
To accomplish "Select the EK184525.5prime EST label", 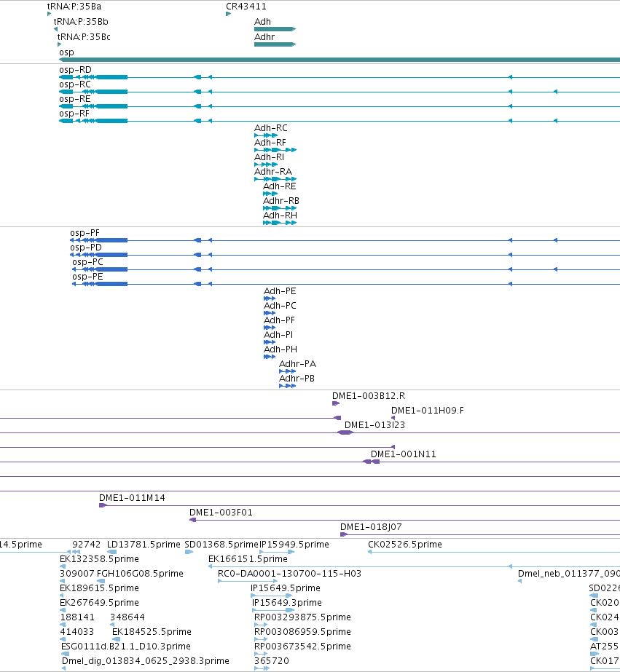I will 152,632.
